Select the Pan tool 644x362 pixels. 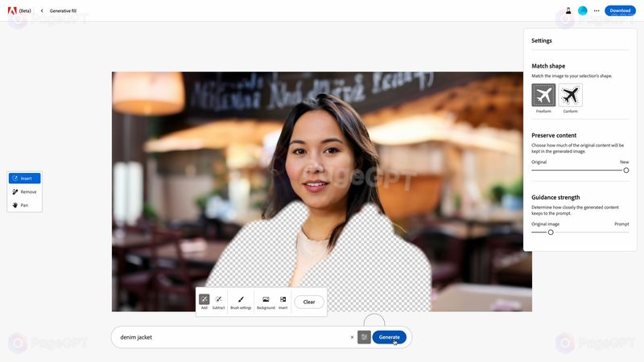click(25, 205)
